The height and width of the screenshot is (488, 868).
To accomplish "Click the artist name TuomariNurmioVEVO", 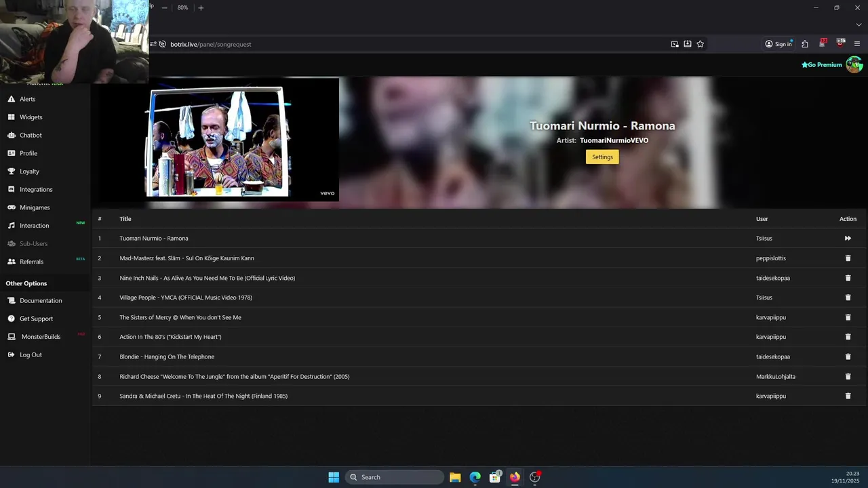I will click(614, 140).
